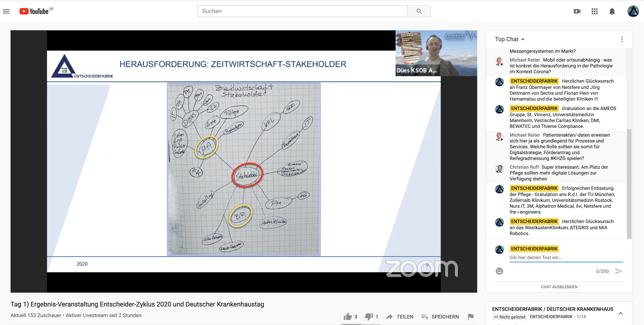Click the chat text input field
The height and width of the screenshot is (325, 644).
[566, 257]
